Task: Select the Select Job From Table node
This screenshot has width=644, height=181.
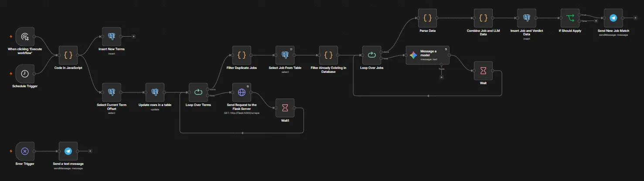Action: click(x=285, y=55)
